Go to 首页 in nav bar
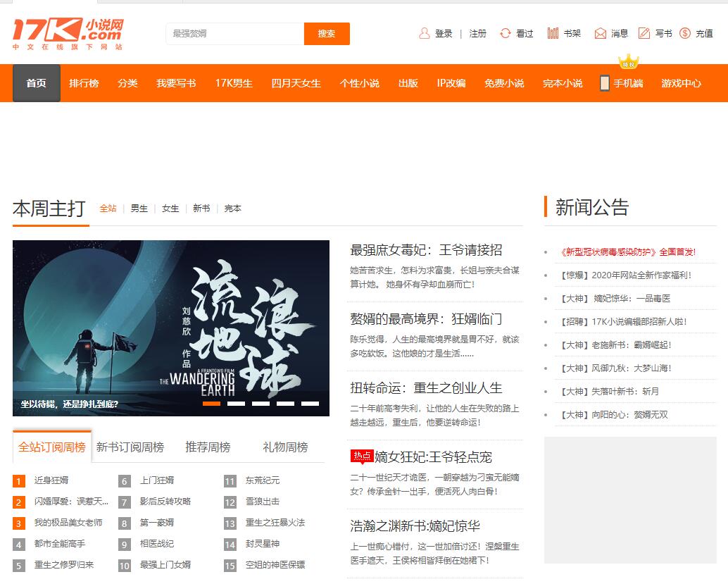The height and width of the screenshot is (584, 728). pyautogui.click(x=36, y=83)
